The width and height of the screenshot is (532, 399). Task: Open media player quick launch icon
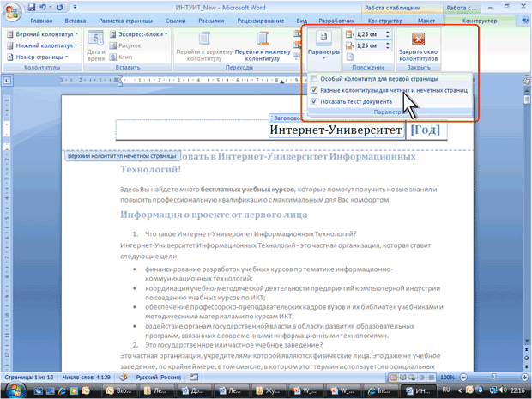pos(75,391)
